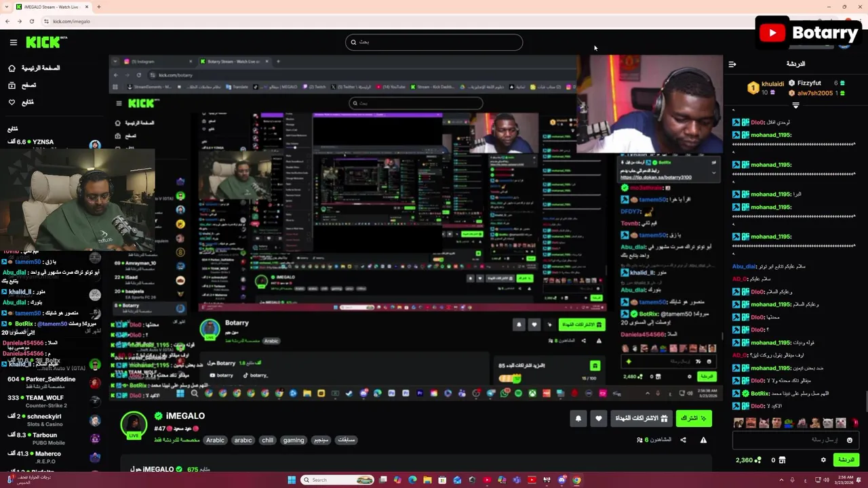Open Google Chrome from taskbar
Screen dimensions: 868x488
point(577,480)
